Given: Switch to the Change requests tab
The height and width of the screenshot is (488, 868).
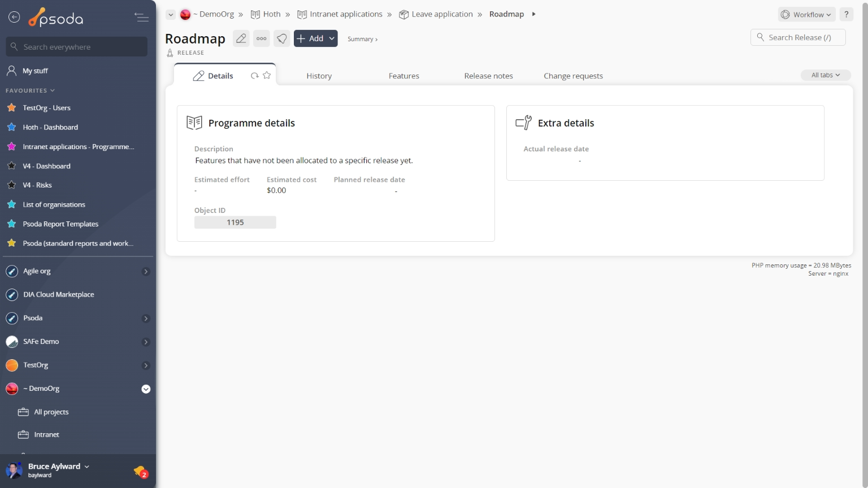Looking at the screenshot, I should (574, 76).
